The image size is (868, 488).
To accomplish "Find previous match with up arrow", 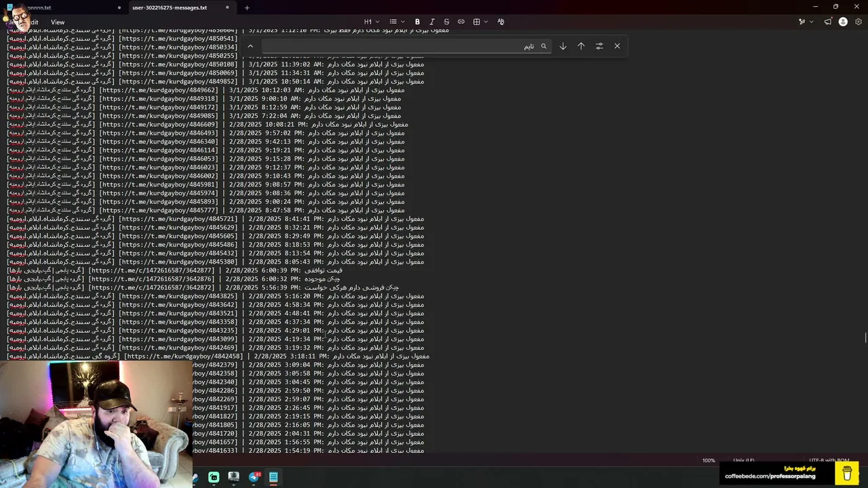I will pyautogui.click(x=581, y=46).
